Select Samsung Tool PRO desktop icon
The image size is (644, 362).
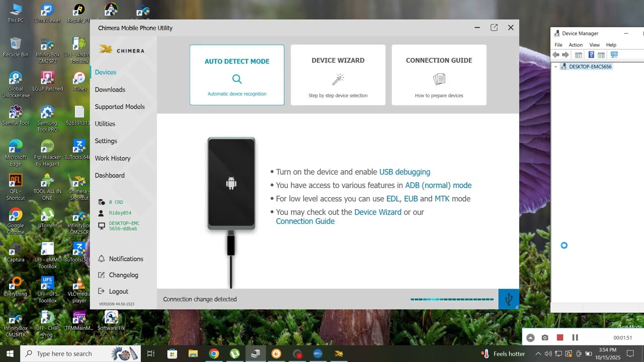click(47, 119)
